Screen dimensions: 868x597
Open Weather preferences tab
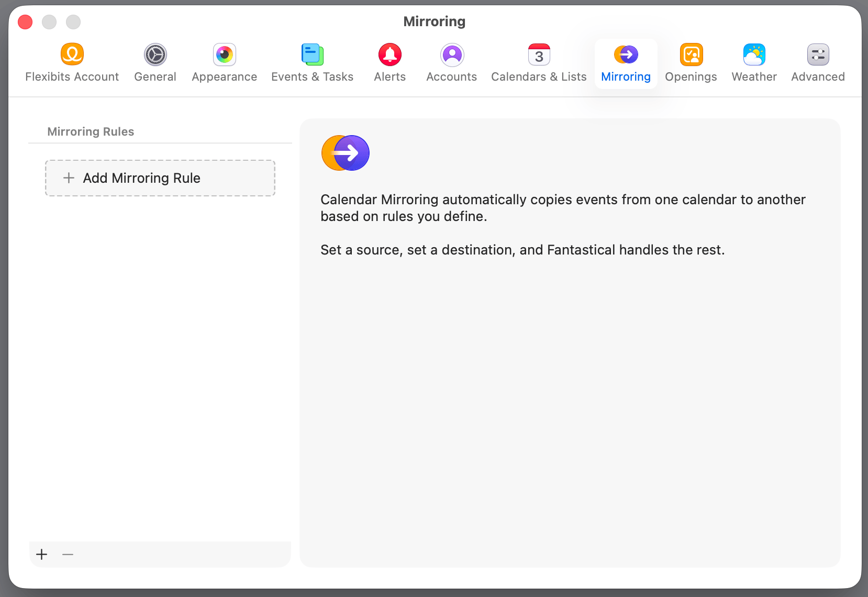(x=754, y=63)
